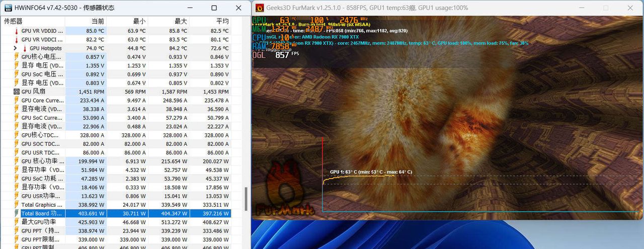Viewport: 644px width, 249px height.
Task: Select the GPU SoC 功耗 sensor label
Action: (x=42, y=178)
